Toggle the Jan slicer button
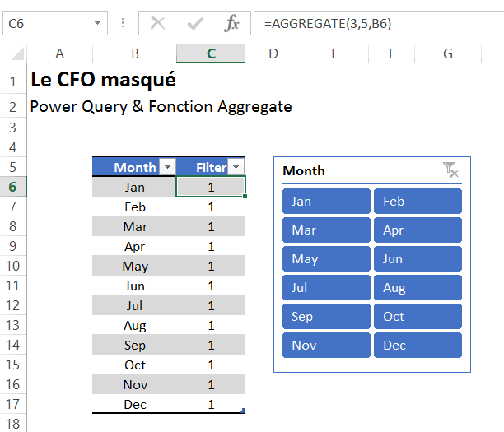The width and height of the screenshot is (504, 432). click(x=326, y=202)
